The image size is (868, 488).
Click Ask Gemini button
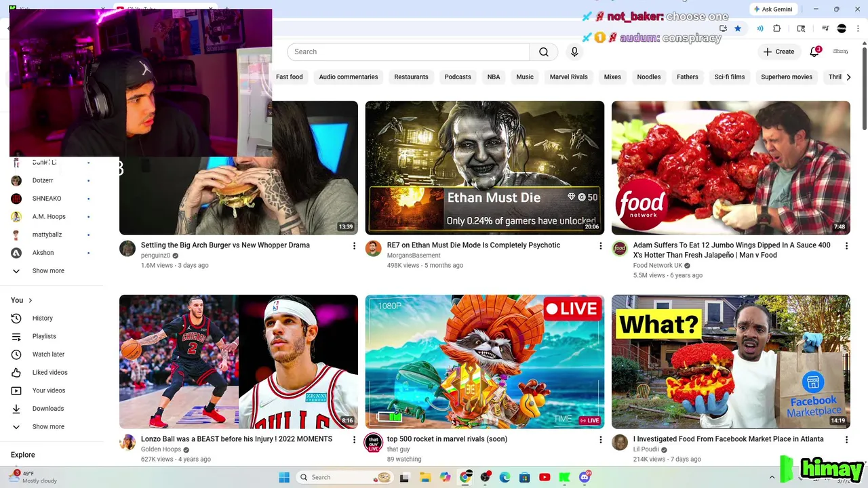point(773,9)
